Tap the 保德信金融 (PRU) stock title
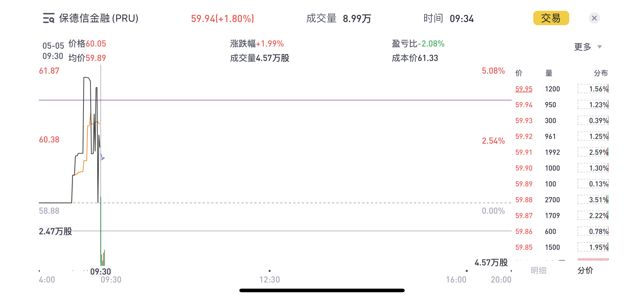Screen dimensions: 644x298 99,18
